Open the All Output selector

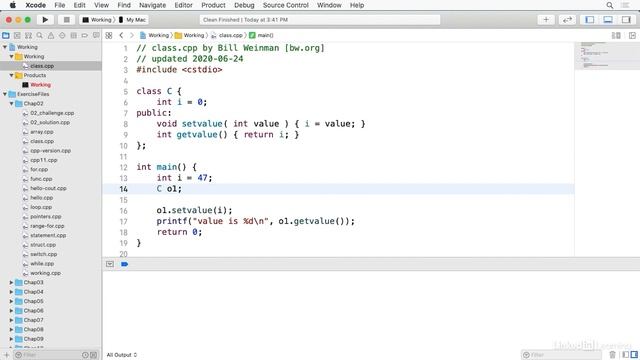[x=122, y=355]
